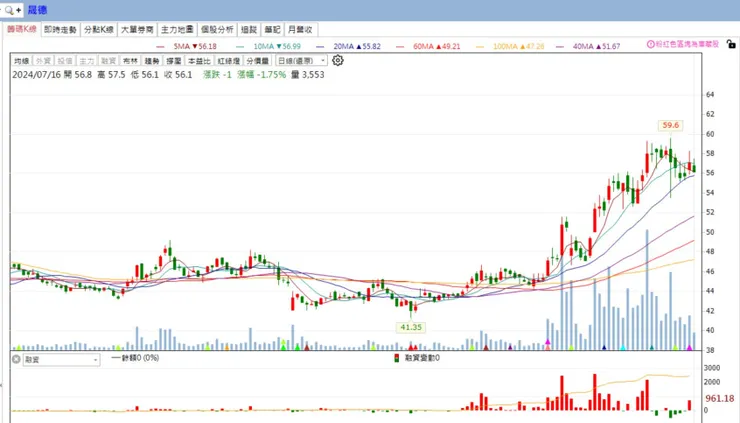740x423 pixels.
Task: Open the 月營收 tab
Action: pyautogui.click(x=301, y=29)
